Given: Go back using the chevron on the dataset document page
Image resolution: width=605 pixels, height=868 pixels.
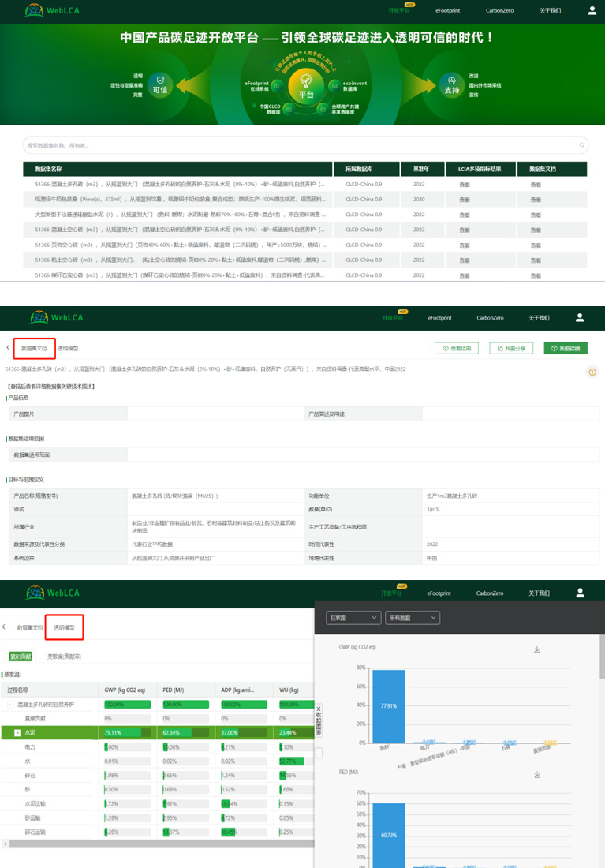Looking at the screenshot, I should click(8, 348).
